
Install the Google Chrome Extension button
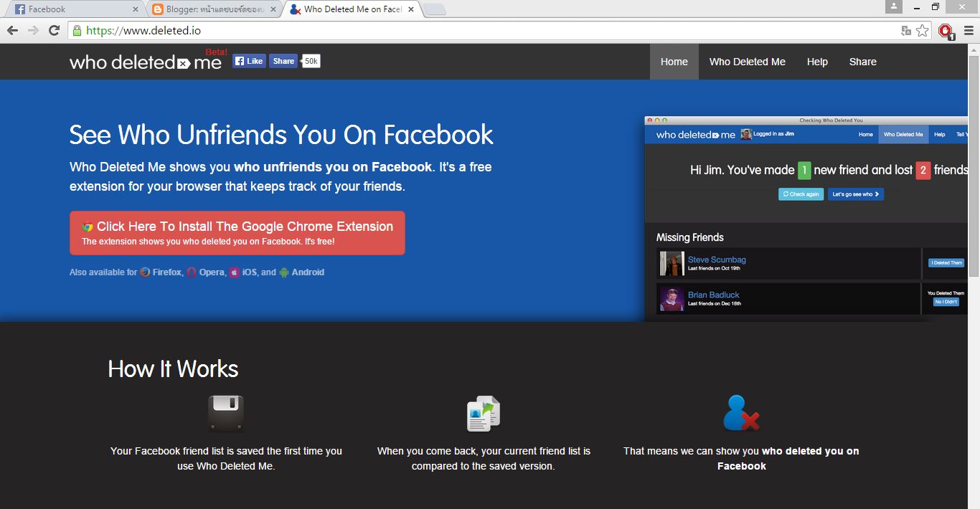[237, 233]
